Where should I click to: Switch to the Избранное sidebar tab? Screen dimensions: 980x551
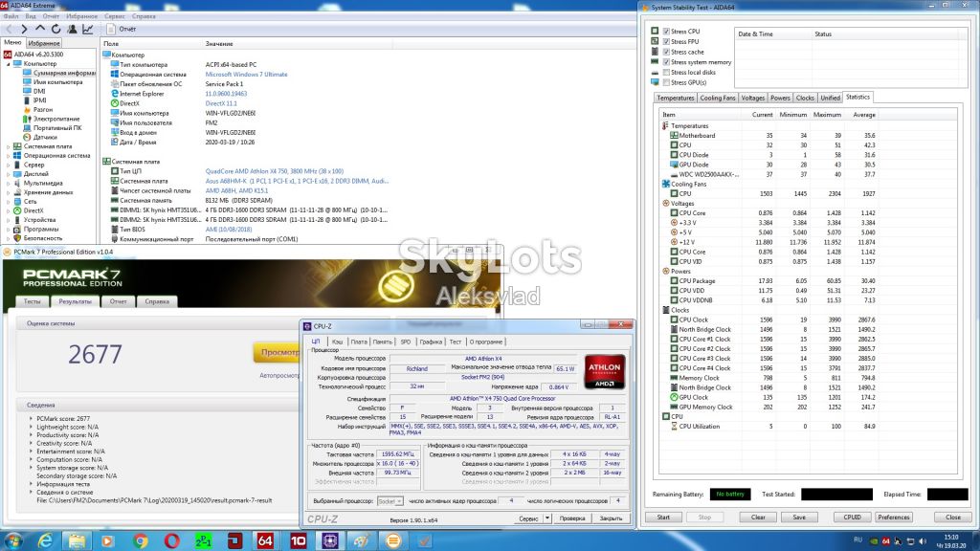tap(44, 43)
